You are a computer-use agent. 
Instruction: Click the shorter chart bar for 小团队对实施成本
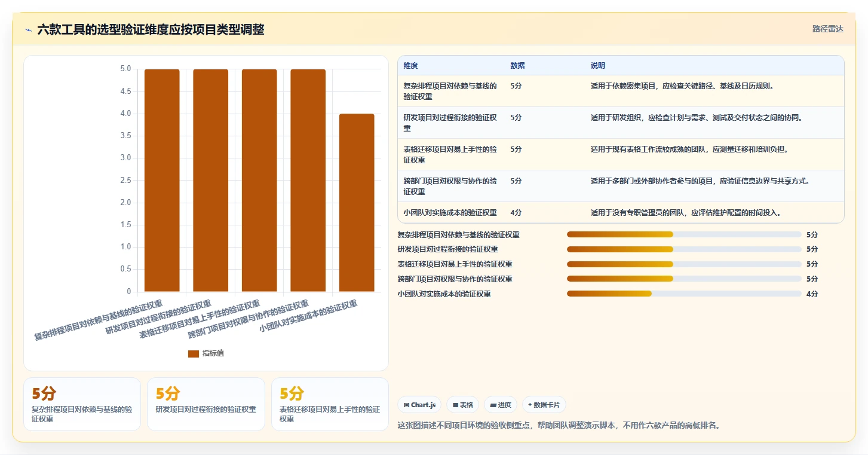point(357,203)
